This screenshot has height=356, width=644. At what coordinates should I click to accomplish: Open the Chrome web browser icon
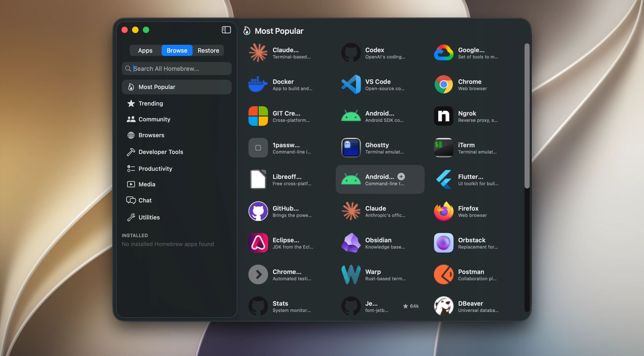tap(444, 85)
